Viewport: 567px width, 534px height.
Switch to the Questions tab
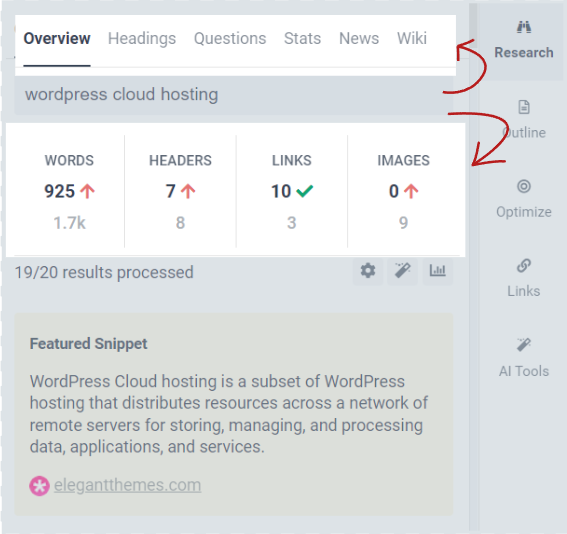pos(230,38)
